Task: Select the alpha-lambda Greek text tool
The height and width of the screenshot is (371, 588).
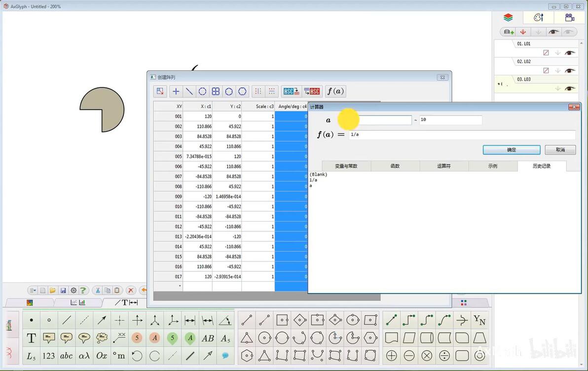Action: pyautogui.click(x=84, y=356)
